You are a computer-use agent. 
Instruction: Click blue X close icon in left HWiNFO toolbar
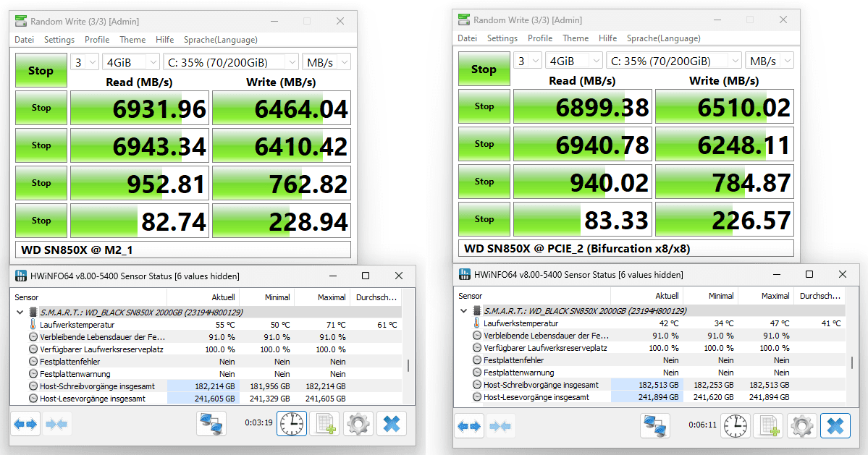click(392, 424)
